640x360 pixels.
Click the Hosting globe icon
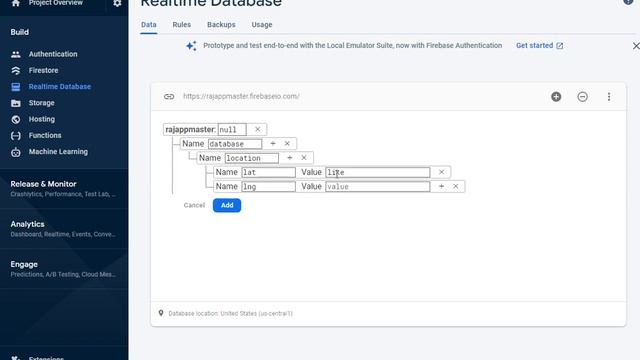tap(16, 119)
